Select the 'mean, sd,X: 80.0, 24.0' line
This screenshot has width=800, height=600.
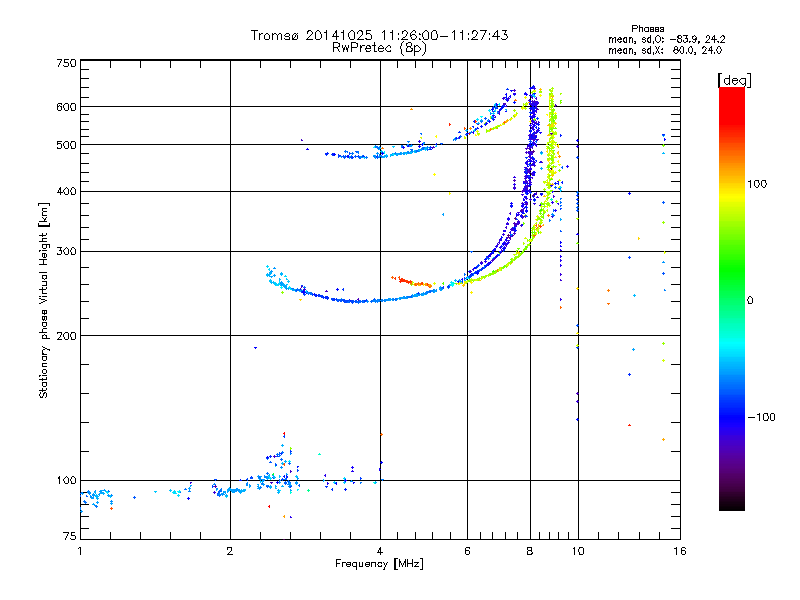point(665,50)
